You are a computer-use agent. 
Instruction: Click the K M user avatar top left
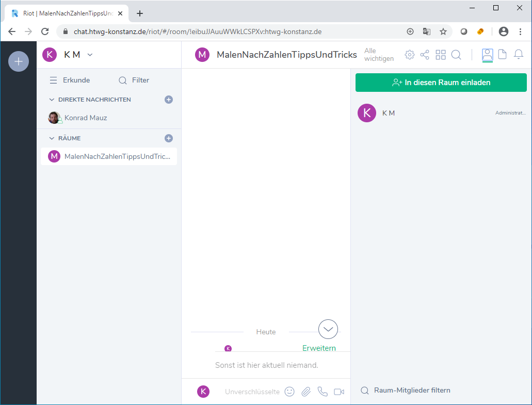click(50, 55)
